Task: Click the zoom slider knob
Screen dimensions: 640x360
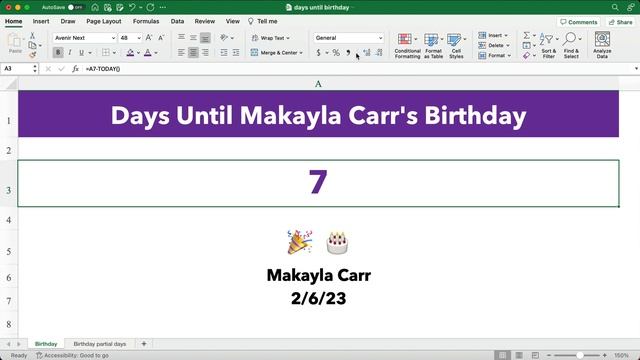Action: coord(580,356)
